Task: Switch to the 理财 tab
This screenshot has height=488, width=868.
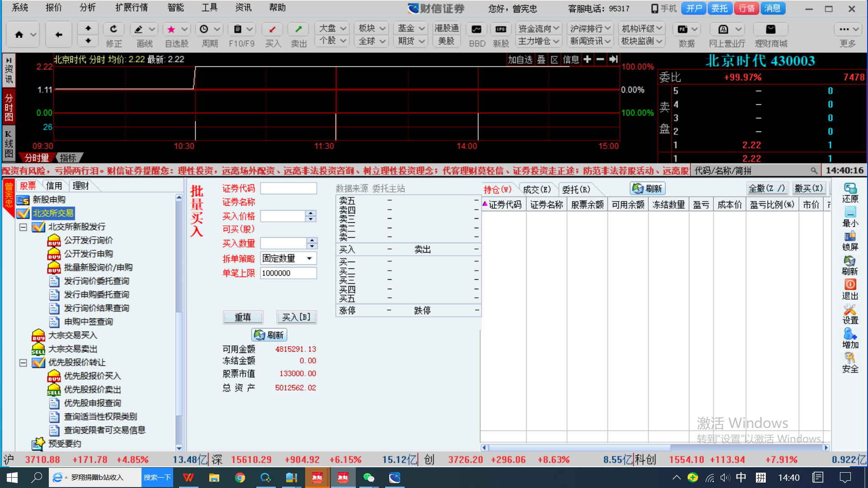Action: [x=80, y=186]
